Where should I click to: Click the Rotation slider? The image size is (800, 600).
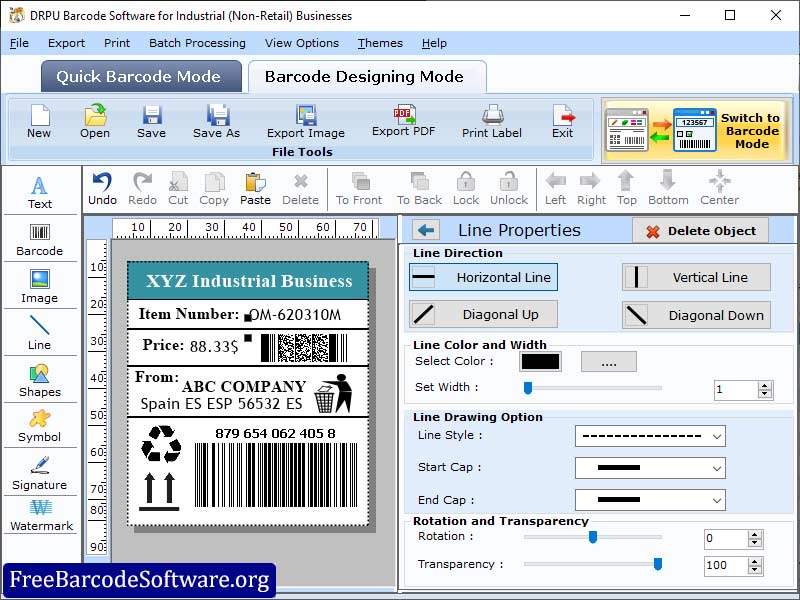click(x=593, y=537)
